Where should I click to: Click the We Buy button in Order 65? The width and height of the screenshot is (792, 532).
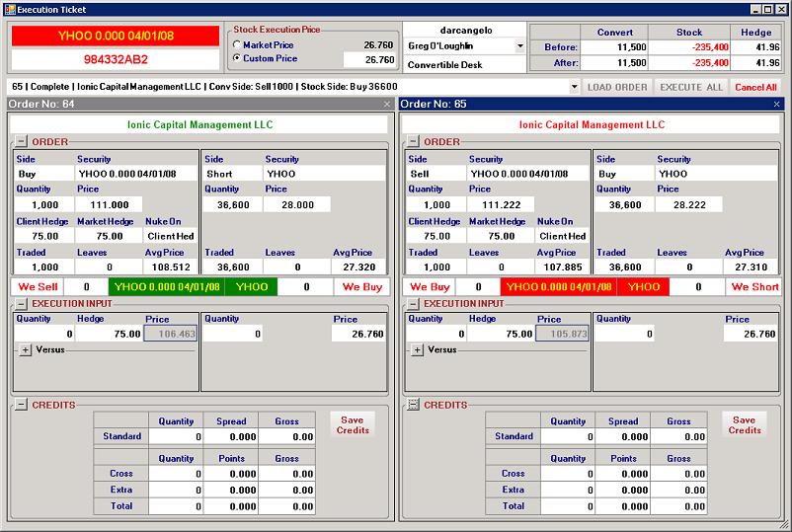(430, 286)
